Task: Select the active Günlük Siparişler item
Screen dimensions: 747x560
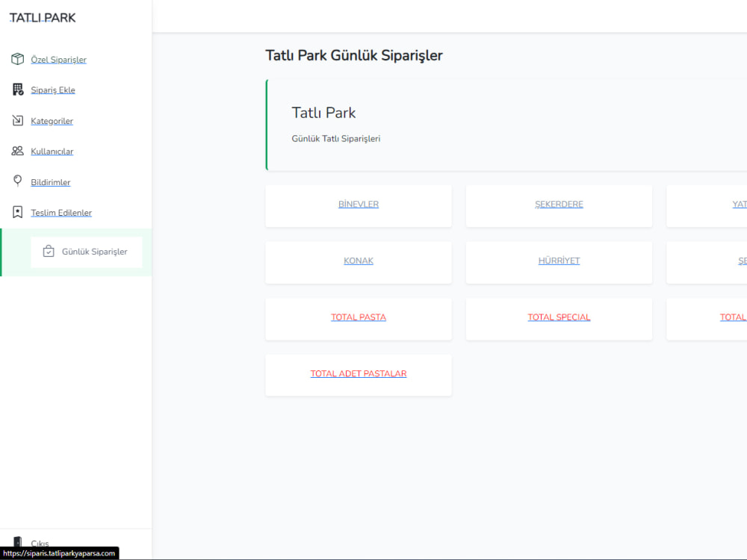Action: (87, 252)
